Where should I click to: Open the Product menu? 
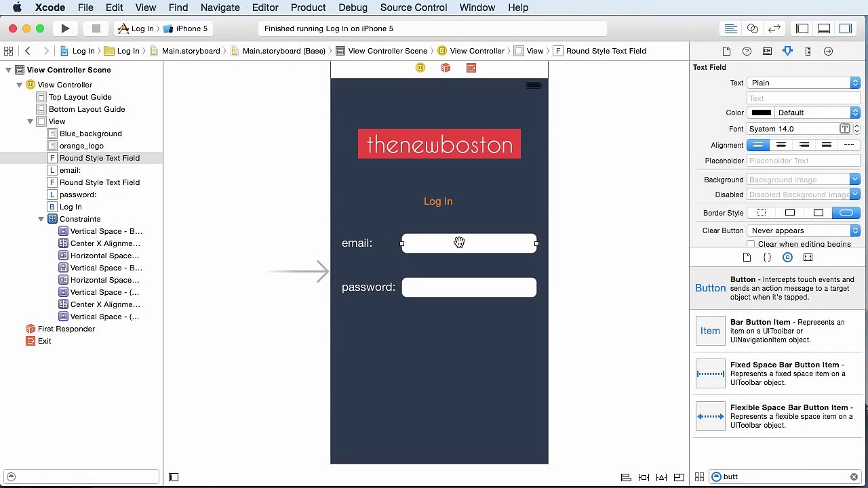click(x=308, y=7)
